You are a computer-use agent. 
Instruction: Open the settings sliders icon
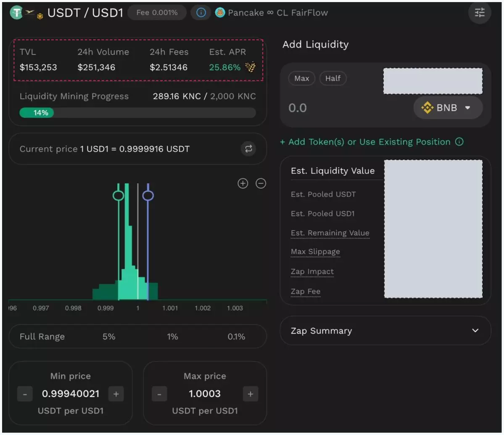click(480, 13)
